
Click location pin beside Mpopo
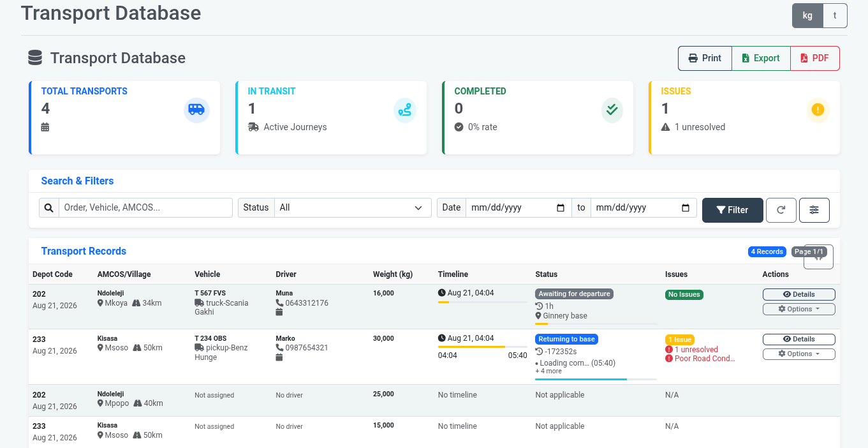pyautogui.click(x=100, y=403)
